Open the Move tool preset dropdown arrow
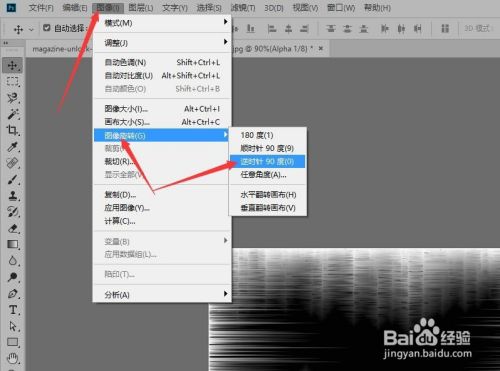 click(31, 30)
